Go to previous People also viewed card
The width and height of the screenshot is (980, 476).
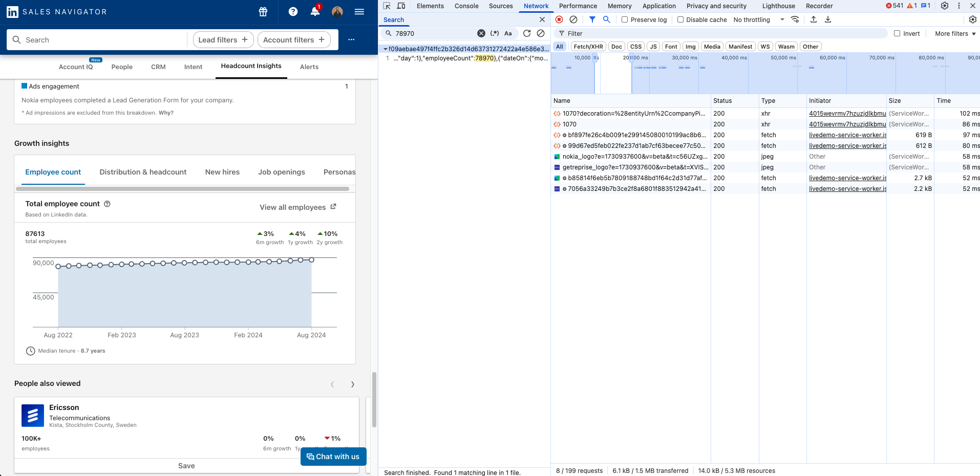(332, 384)
